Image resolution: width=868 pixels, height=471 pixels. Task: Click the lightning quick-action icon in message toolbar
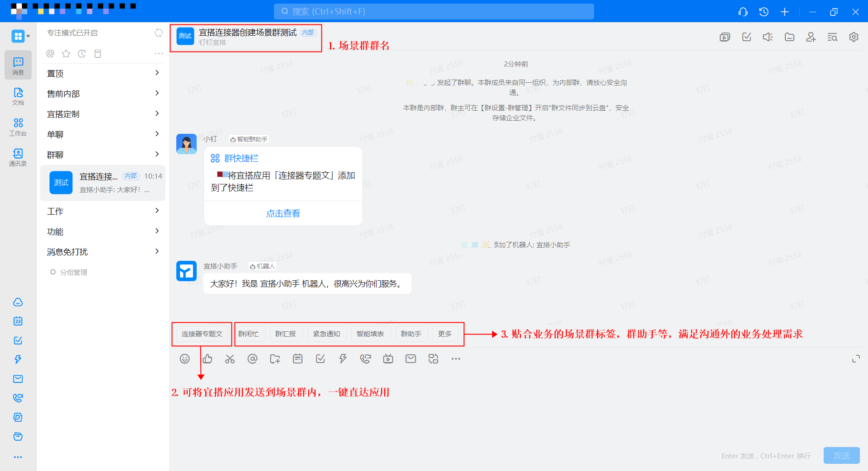click(343, 359)
